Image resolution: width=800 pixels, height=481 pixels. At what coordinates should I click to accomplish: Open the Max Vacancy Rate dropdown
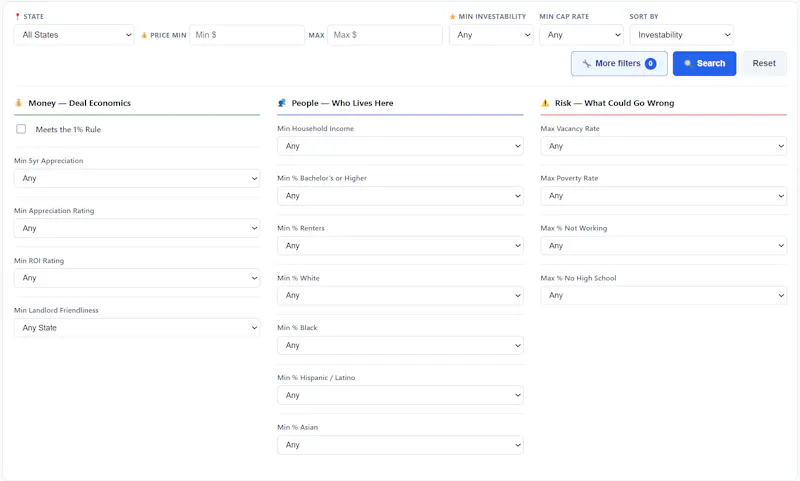[664, 146]
